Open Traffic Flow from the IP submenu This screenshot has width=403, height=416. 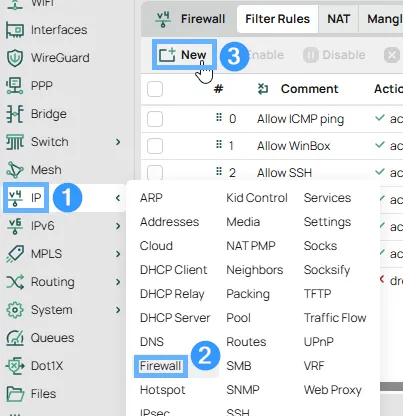[335, 318]
